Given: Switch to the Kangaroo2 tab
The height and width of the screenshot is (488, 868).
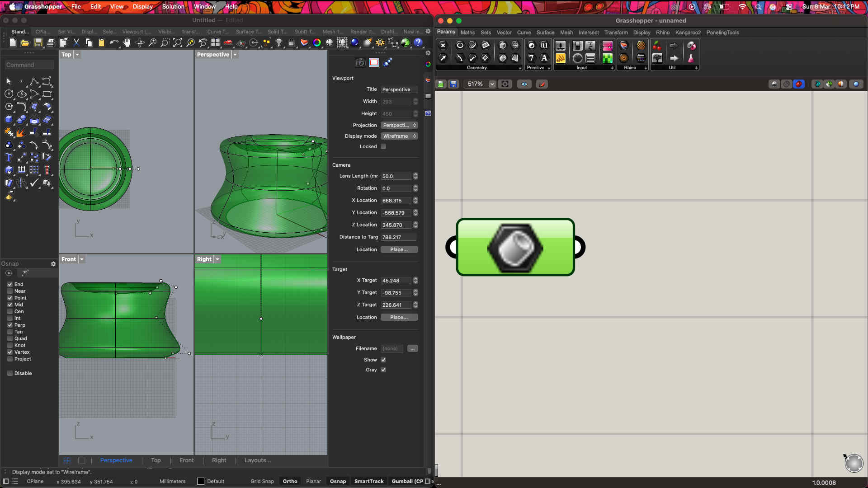Looking at the screenshot, I should pyautogui.click(x=688, y=33).
